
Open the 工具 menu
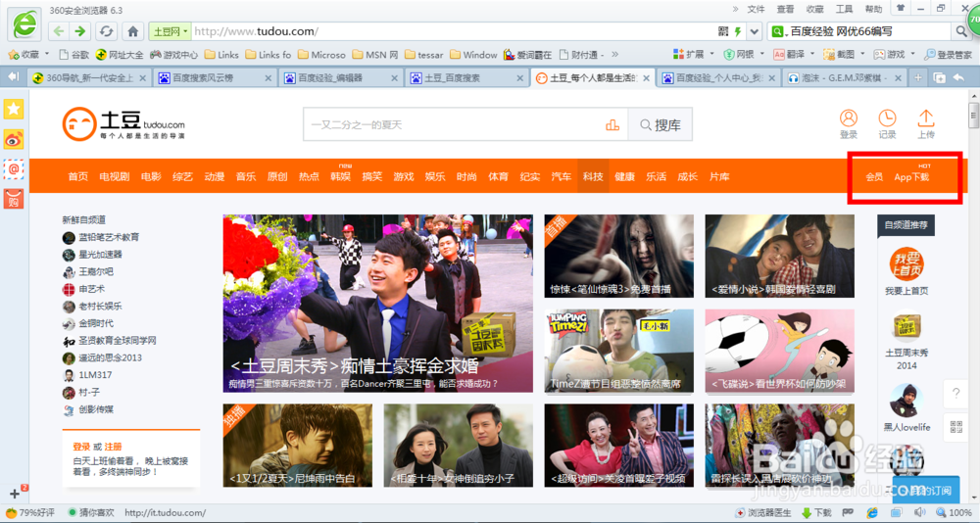[x=844, y=9]
